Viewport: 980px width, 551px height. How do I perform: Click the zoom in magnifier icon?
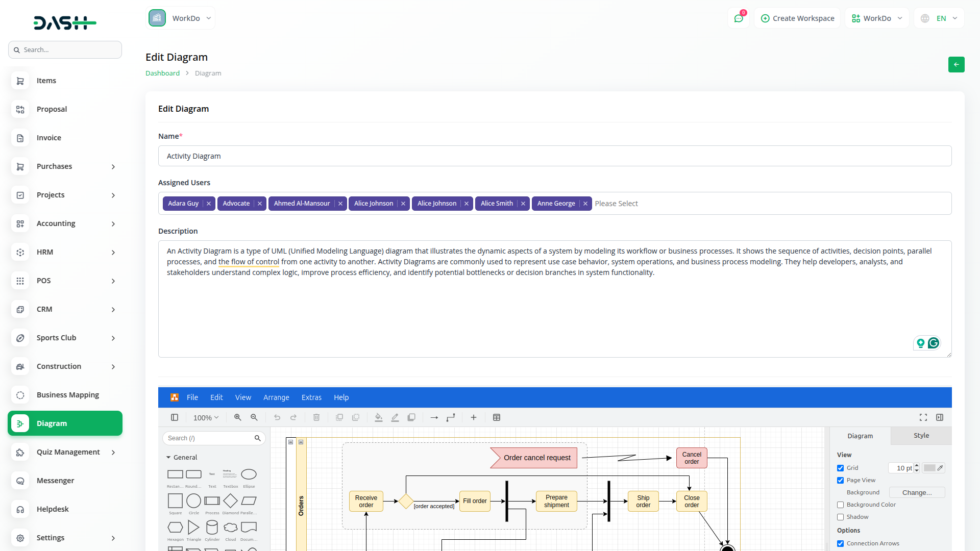[x=237, y=417]
